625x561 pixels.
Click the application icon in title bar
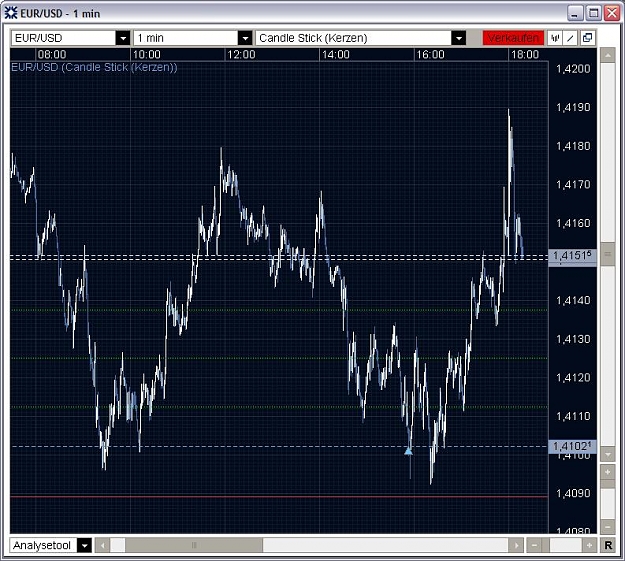[11, 13]
